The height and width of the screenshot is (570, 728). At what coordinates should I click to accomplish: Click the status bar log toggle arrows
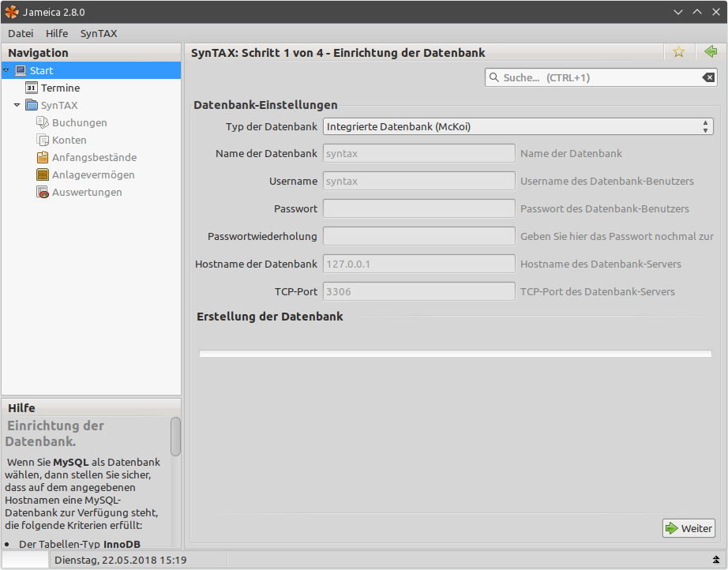[716, 560]
